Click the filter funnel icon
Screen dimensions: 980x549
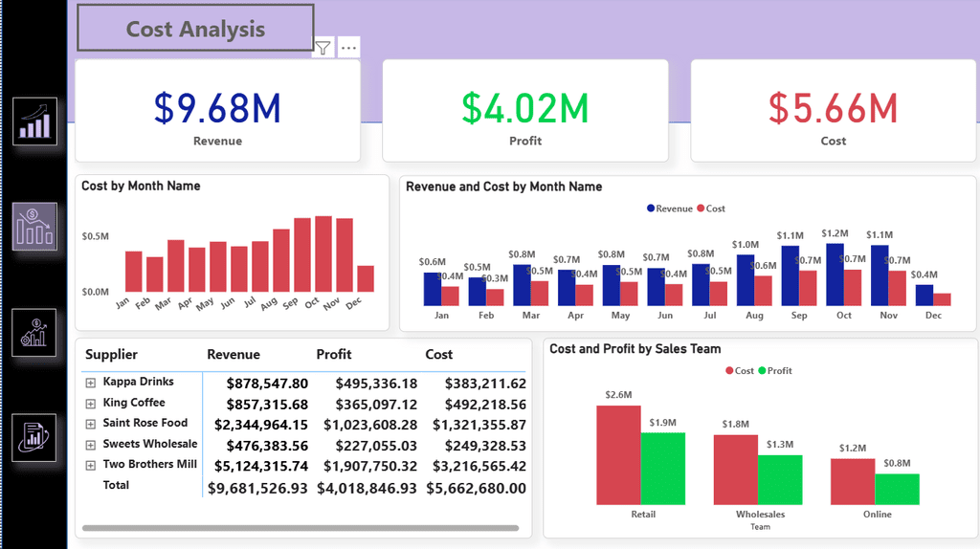323,48
